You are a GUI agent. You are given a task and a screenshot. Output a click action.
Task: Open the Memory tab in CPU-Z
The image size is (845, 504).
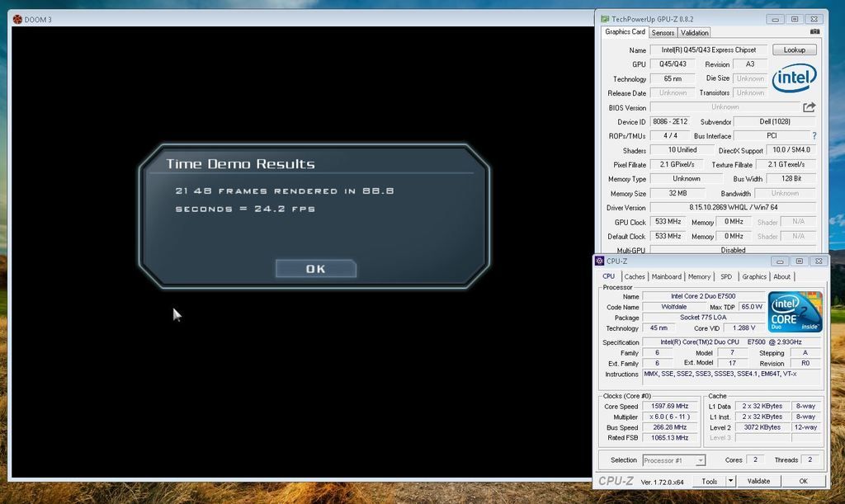[x=699, y=277]
